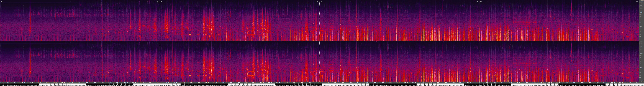The image size is (644, 86).
Task: Jump to the 6h marker in marker track
Action: pyautogui.click(x=86, y=85)
